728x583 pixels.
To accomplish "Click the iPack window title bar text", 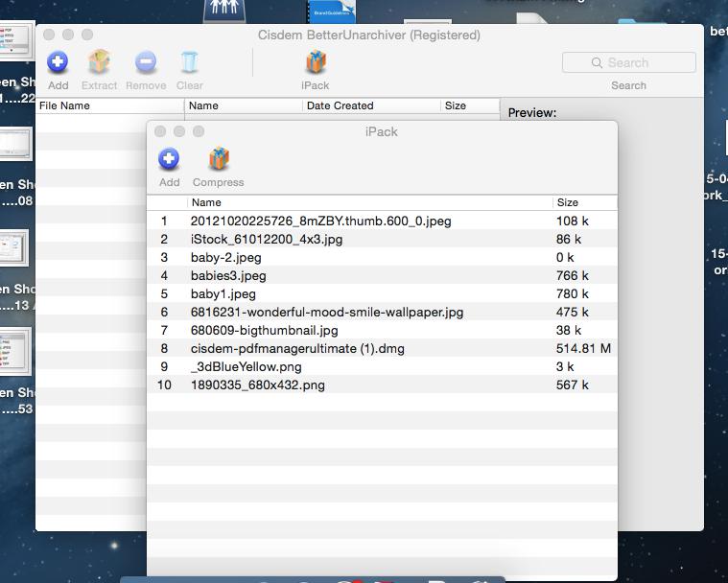I will [x=381, y=131].
